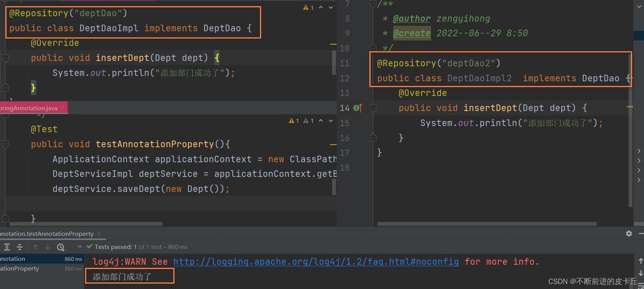This screenshot has width=644, height=289.
Task: Click the horizontal scrollbar of test editor
Action: pos(86,224)
